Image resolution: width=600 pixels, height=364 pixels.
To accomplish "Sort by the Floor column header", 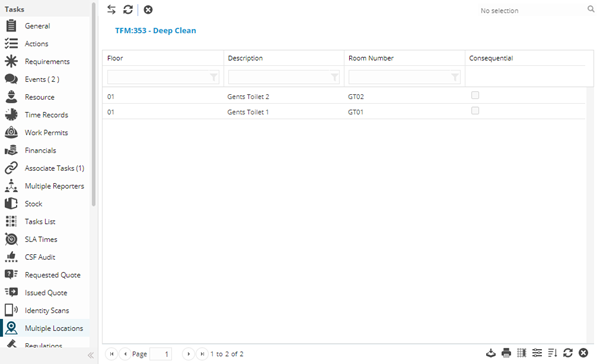I will click(115, 58).
